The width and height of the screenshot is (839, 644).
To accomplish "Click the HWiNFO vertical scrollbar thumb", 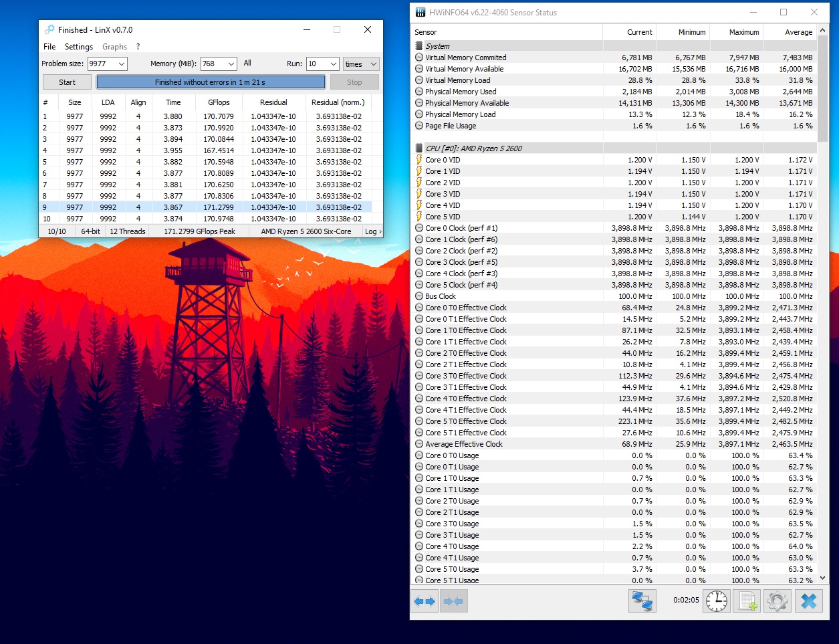I will pyautogui.click(x=824, y=88).
